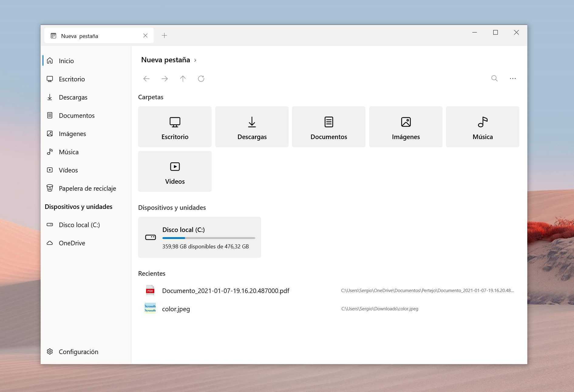Add a new tab with plus button

click(x=164, y=36)
